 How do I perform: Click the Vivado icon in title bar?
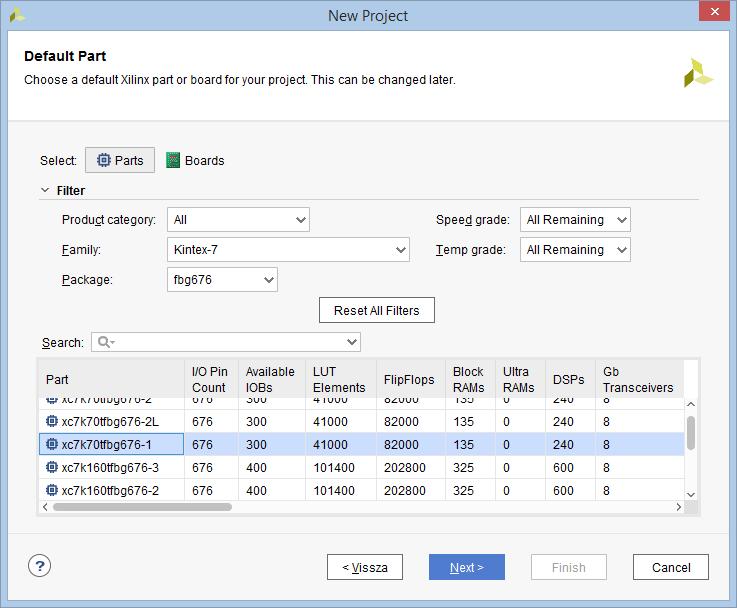coord(17,16)
